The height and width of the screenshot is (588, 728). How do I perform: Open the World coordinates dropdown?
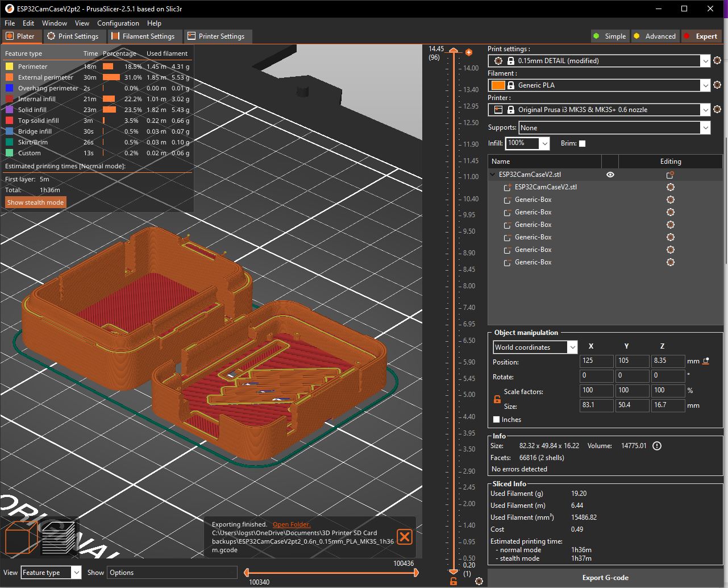click(x=535, y=347)
